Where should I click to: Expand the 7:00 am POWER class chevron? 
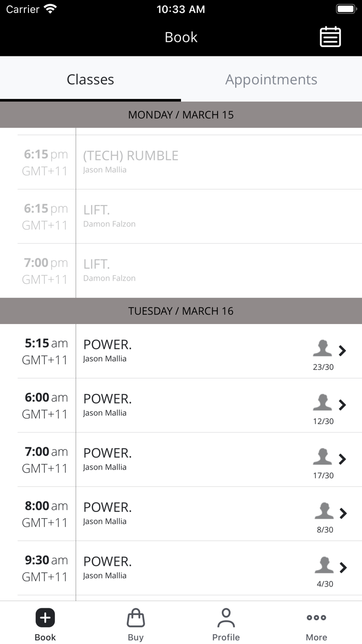[x=342, y=459]
